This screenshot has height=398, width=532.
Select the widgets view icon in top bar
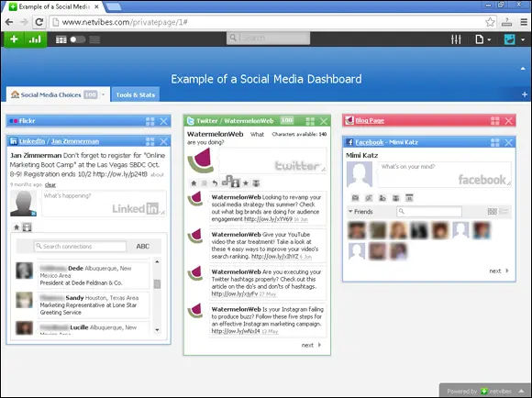[x=61, y=39]
